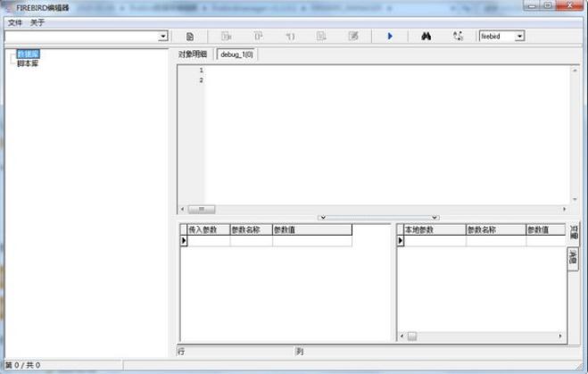
Task: Select the debug_1(0) tab
Action: 236,54
